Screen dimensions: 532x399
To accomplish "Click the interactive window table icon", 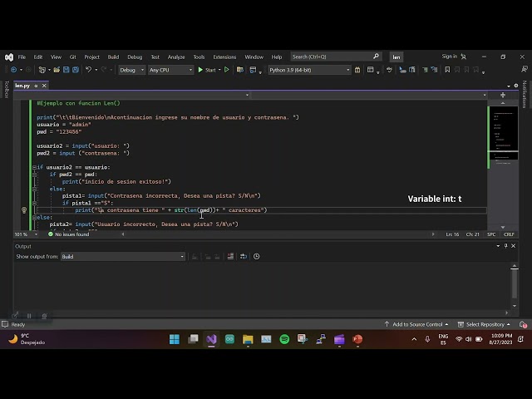I will tap(370, 70).
